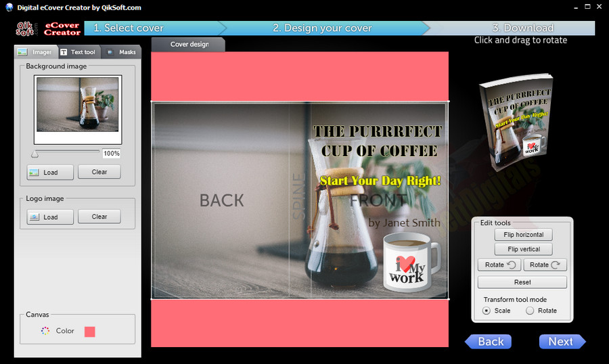Click the Images tab picture icon
609x364 pixels.
(22, 52)
